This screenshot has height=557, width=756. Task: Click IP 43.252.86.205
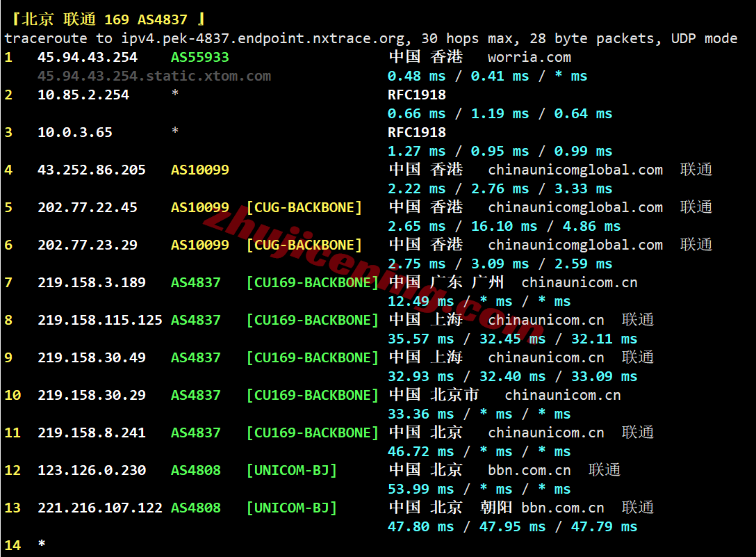(92, 170)
